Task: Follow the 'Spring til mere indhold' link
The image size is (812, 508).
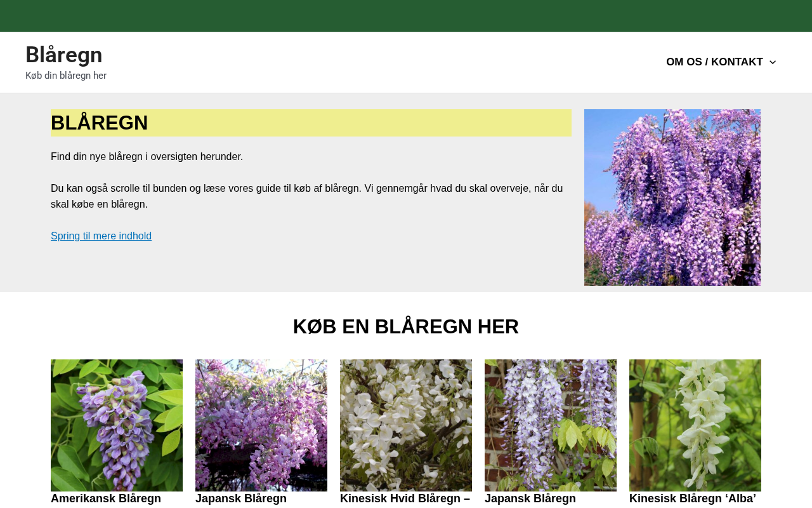Action: (x=101, y=236)
